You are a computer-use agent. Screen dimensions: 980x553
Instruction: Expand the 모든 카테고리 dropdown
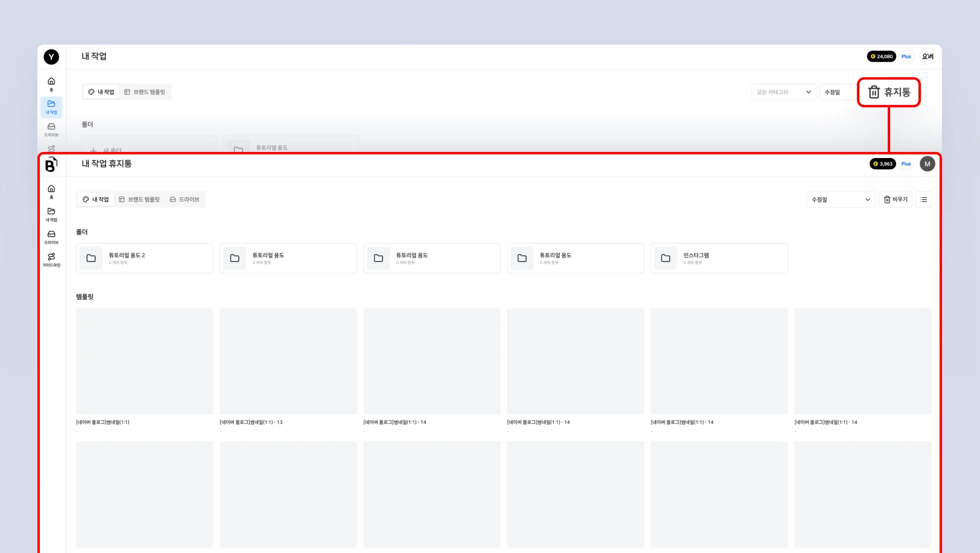tap(784, 92)
